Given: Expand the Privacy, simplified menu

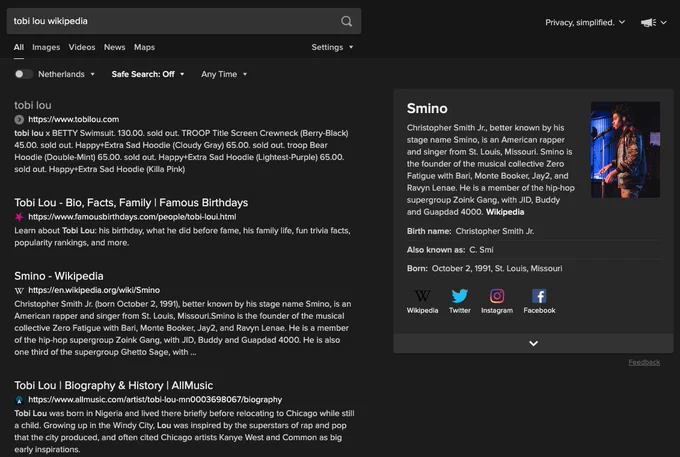Looking at the screenshot, I should coord(585,22).
